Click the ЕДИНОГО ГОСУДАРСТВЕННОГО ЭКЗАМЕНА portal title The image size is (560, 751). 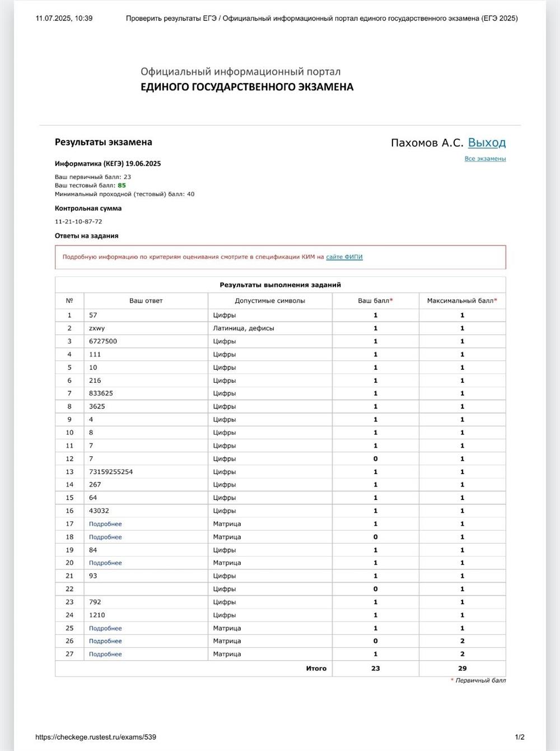point(247,87)
